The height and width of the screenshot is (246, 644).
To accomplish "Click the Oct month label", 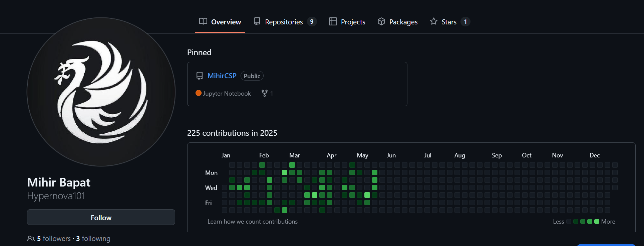I will tap(527, 155).
